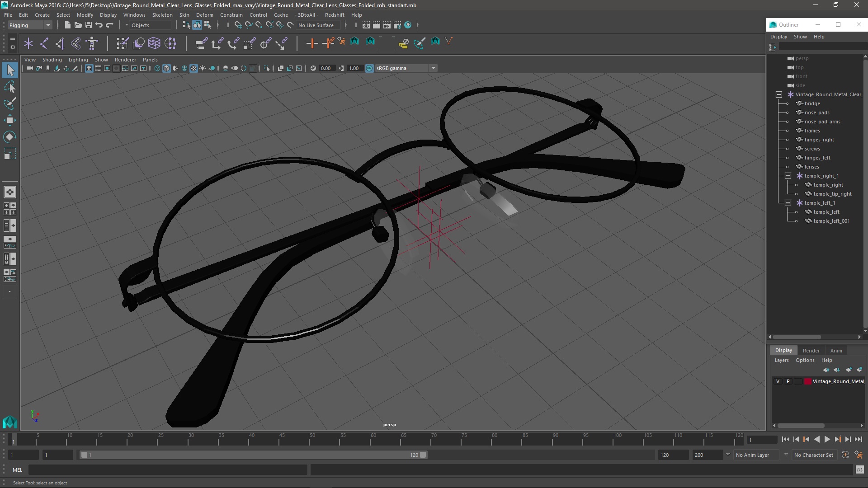Toggle X-Ray display in viewport
The image size is (868, 488).
pyautogui.click(x=280, y=68)
